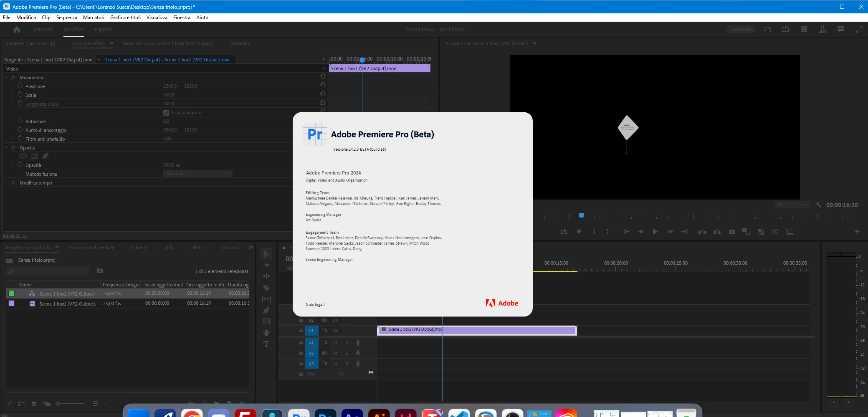868x417 pixels.
Task: Reset the Scala parameter
Action: click(323, 94)
